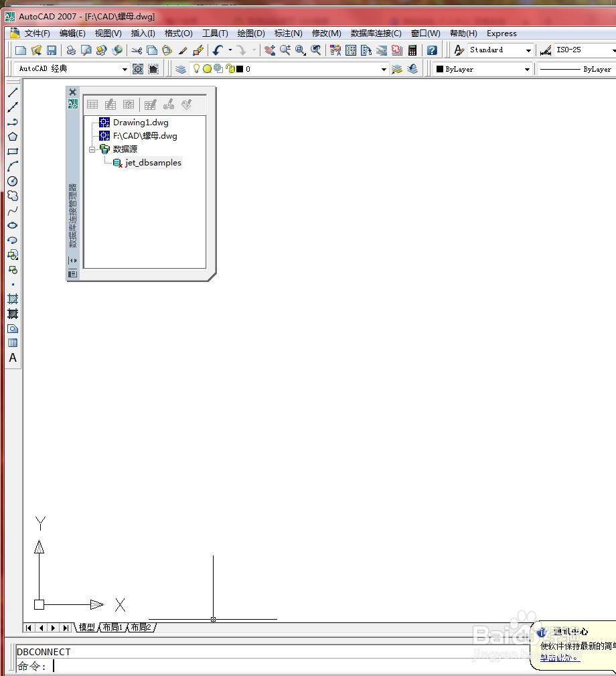Select the Table tool in draw toolbar
616x676 pixels.
(13, 343)
